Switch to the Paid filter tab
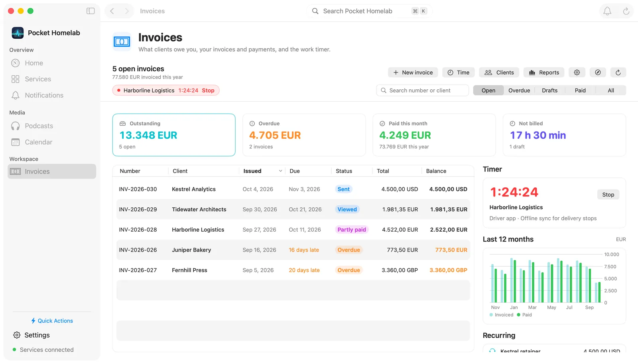The height and width of the screenshot is (364, 638). (x=580, y=91)
